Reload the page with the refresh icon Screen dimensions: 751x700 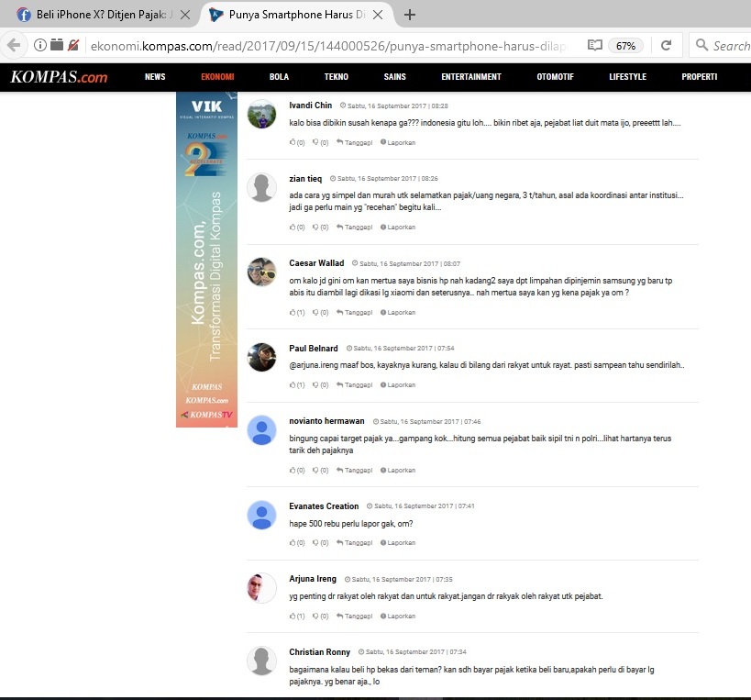click(x=667, y=45)
